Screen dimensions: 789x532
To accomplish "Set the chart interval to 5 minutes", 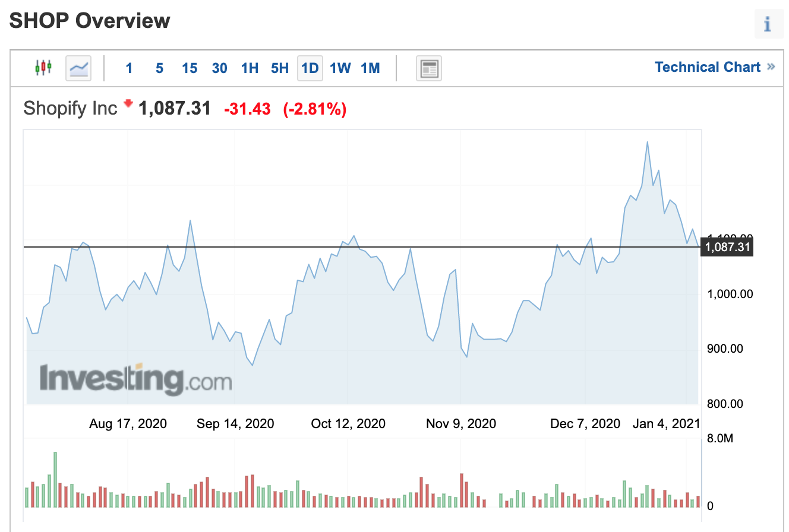I will 159,68.
